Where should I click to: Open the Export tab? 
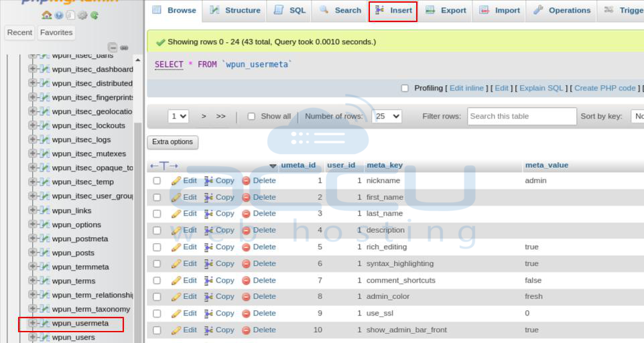[446, 10]
